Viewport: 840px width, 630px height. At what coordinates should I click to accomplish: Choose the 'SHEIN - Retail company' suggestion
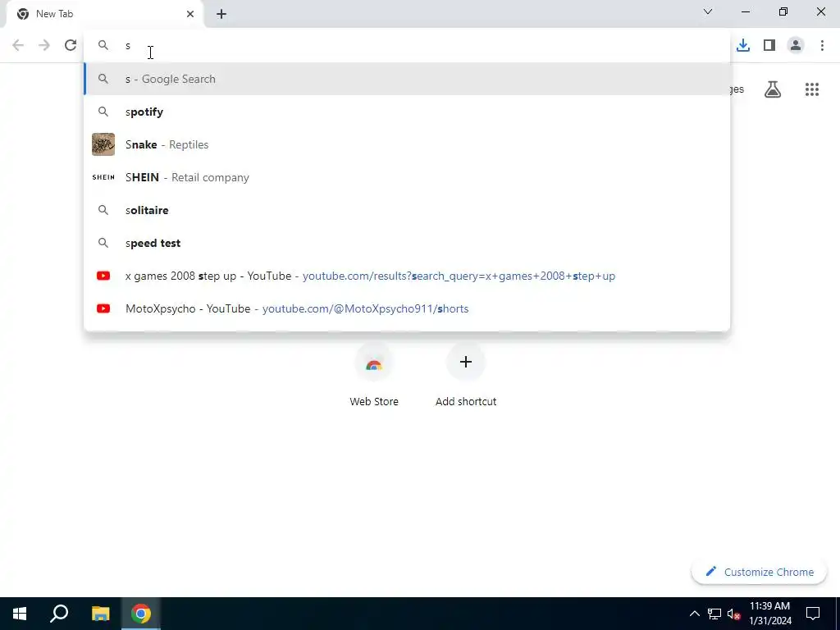[x=407, y=177]
